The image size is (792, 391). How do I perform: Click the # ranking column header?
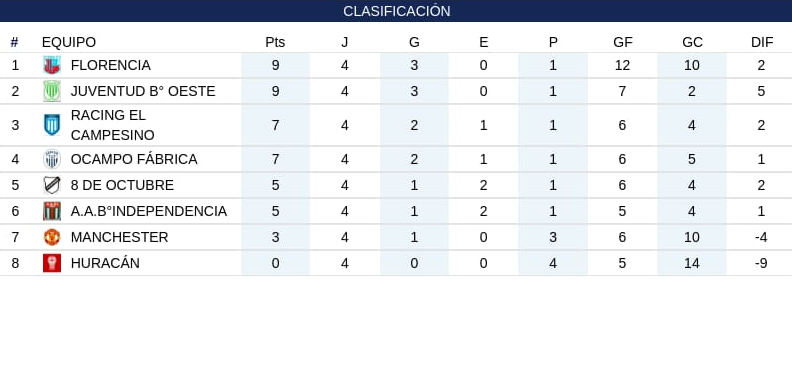[14, 42]
